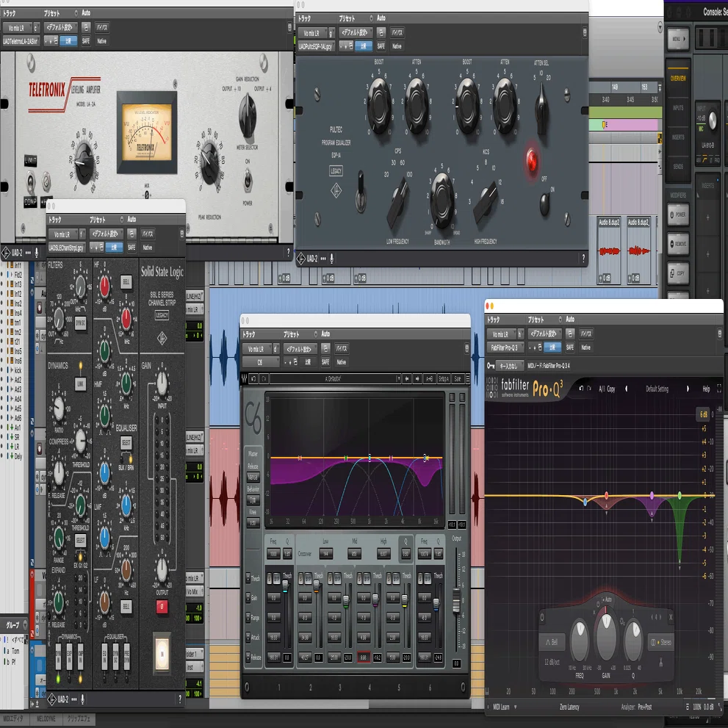Click the SAFE button in the C6 window
Viewport: 728px width, 728px height.
325,361
